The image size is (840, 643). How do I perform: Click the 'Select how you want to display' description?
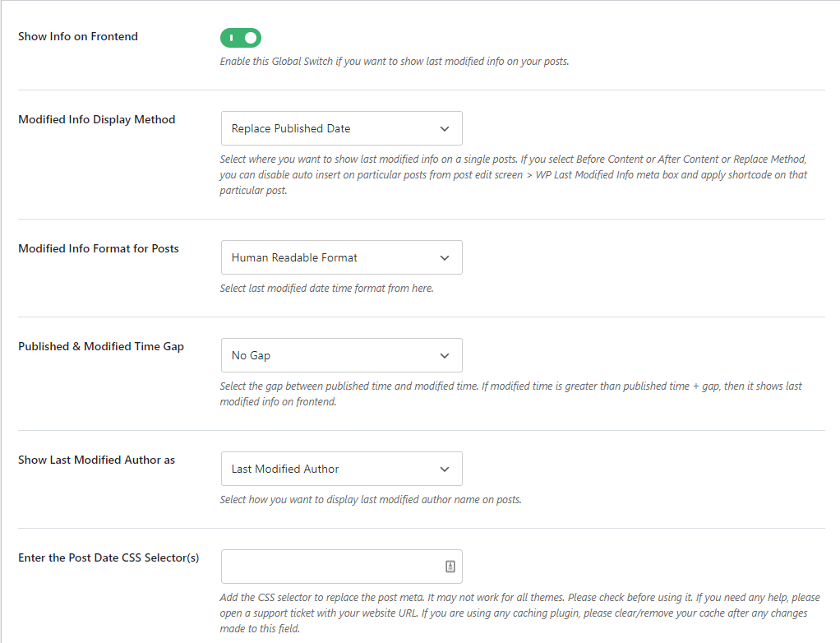[x=371, y=499]
